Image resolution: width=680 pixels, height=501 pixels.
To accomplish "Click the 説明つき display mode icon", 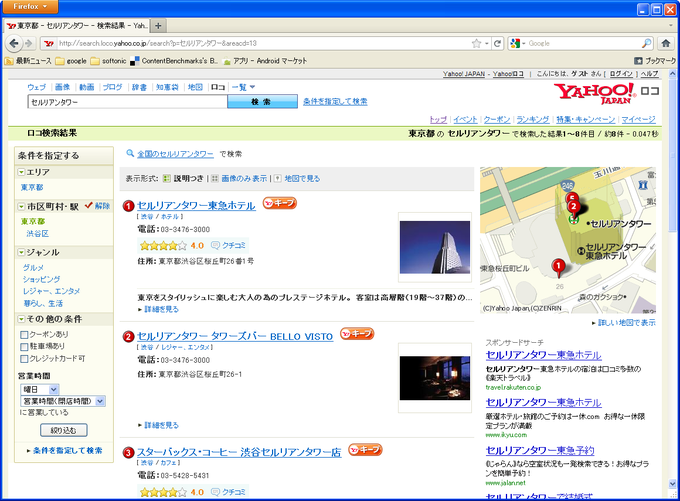I will coord(167,178).
